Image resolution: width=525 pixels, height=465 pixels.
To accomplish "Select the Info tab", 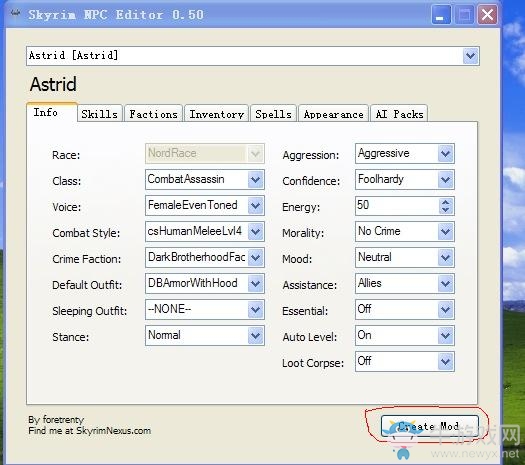I will click(52, 112).
